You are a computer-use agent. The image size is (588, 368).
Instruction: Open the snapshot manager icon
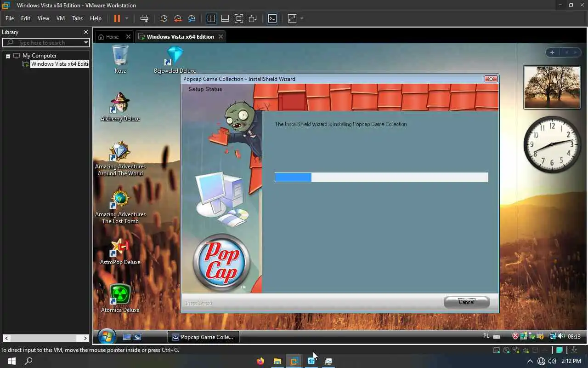192,18
